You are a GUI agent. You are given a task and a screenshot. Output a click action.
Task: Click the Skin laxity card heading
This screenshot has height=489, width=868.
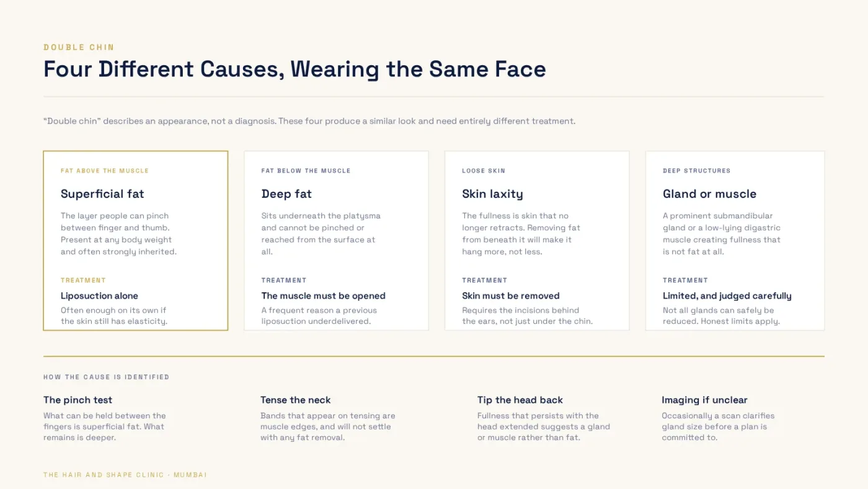point(492,194)
